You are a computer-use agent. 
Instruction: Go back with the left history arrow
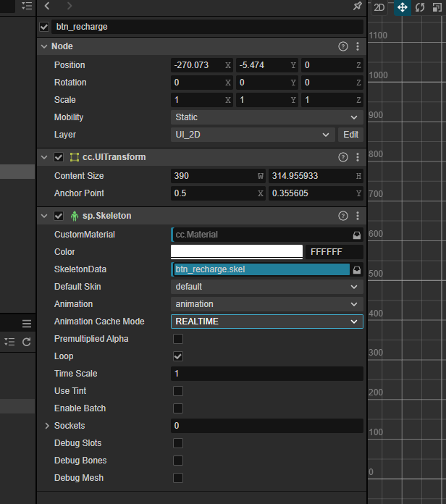(47, 6)
